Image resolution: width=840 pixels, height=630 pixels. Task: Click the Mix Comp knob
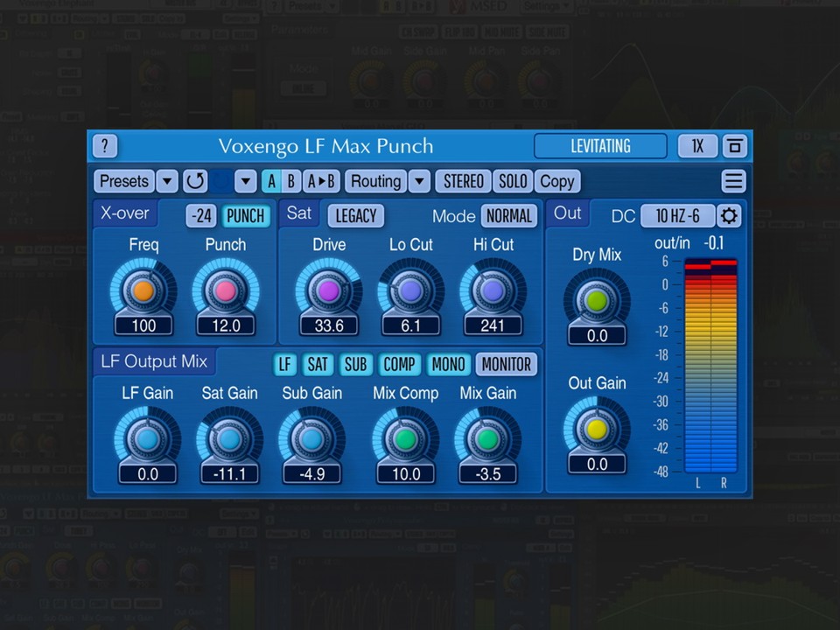pos(405,439)
